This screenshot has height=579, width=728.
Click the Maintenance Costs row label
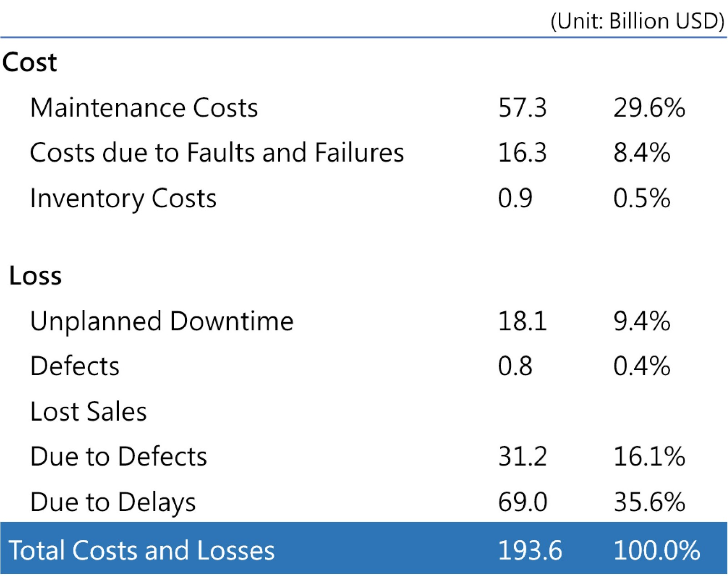click(x=144, y=108)
